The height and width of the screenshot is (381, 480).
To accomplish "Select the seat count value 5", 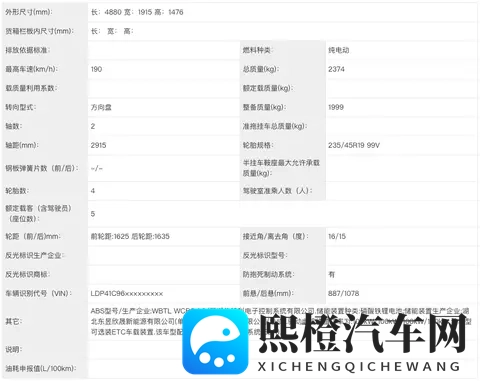I will coord(93,214).
